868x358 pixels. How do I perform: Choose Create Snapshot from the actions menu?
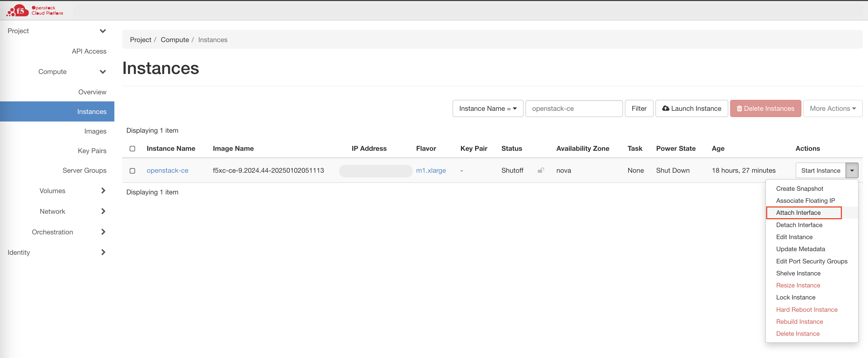(x=799, y=188)
